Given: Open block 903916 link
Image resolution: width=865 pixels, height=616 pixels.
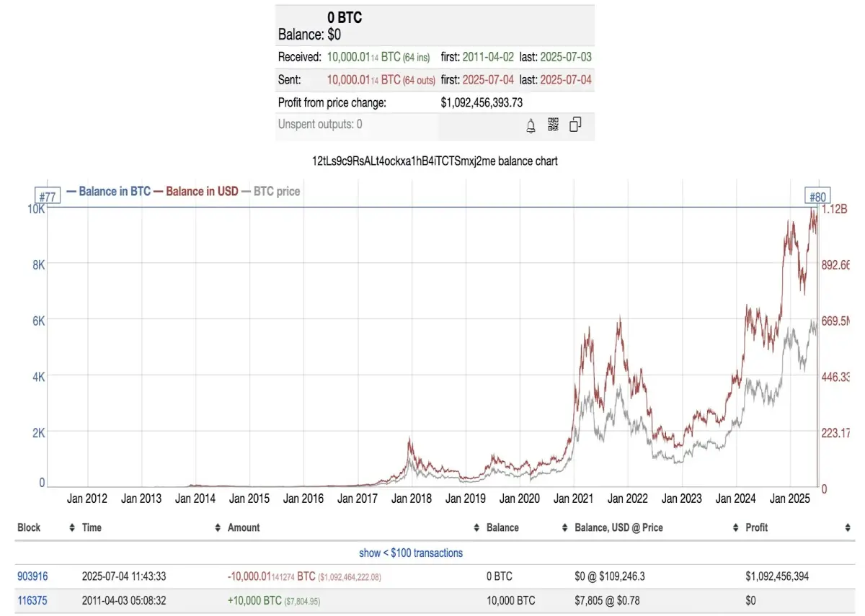Looking at the screenshot, I should [x=32, y=576].
